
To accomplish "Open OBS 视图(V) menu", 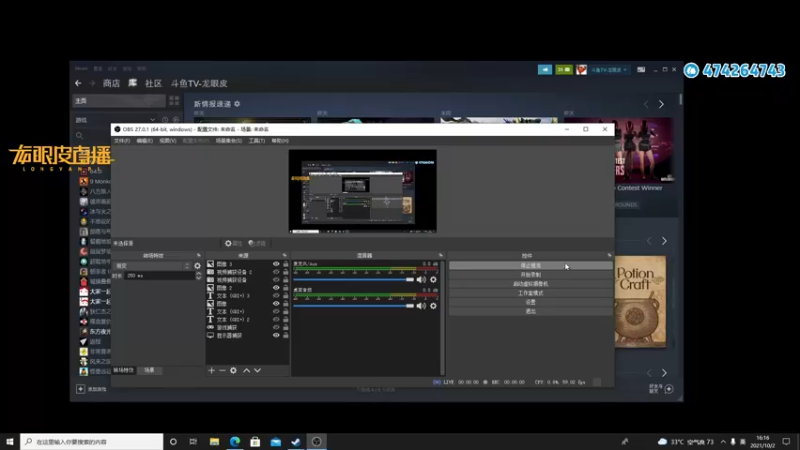I will coord(167,141).
